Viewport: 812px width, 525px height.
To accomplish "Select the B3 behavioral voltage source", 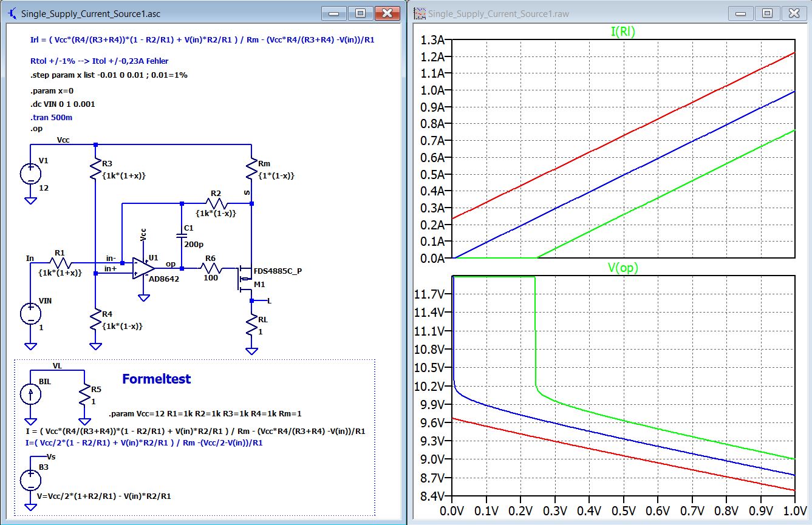I will pyautogui.click(x=30, y=480).
